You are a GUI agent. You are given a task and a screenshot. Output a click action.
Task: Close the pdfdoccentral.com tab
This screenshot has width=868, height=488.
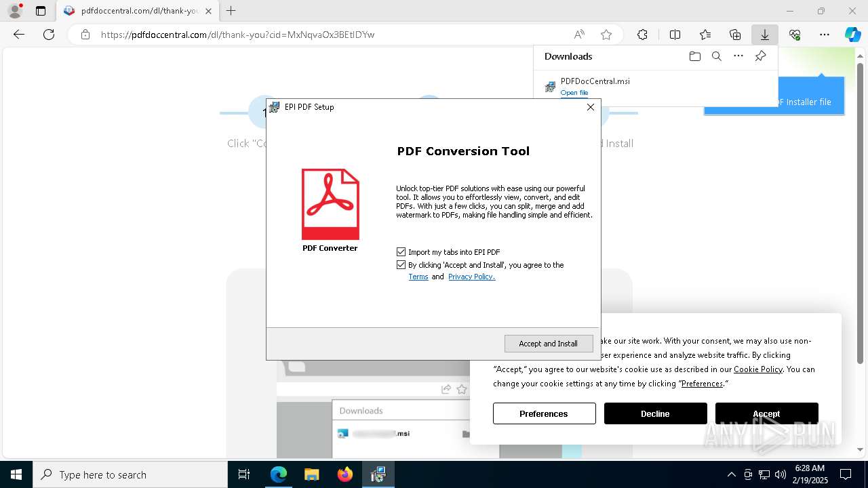[x=208, y=11]
